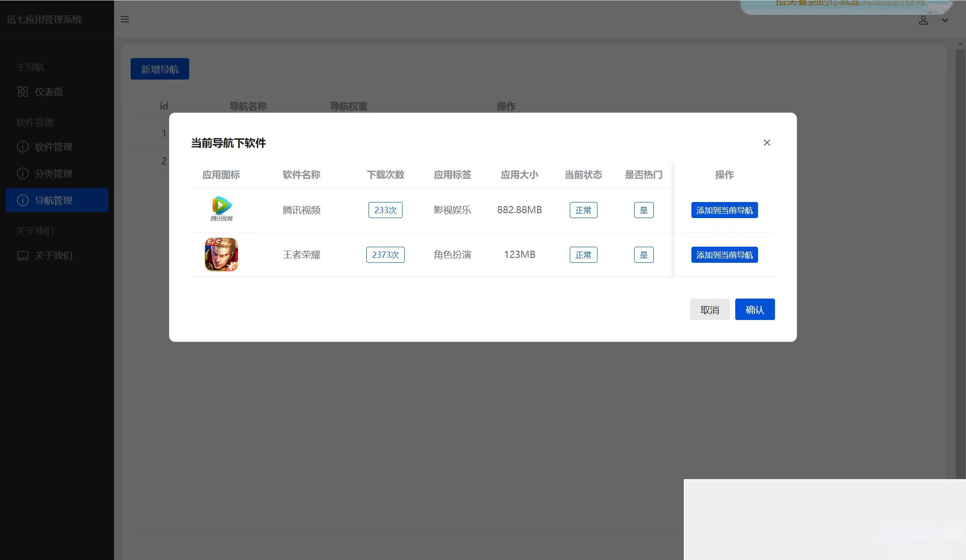Click 正常 status tag for 腾讯视频
966x560 pixels.
point(583,210)
